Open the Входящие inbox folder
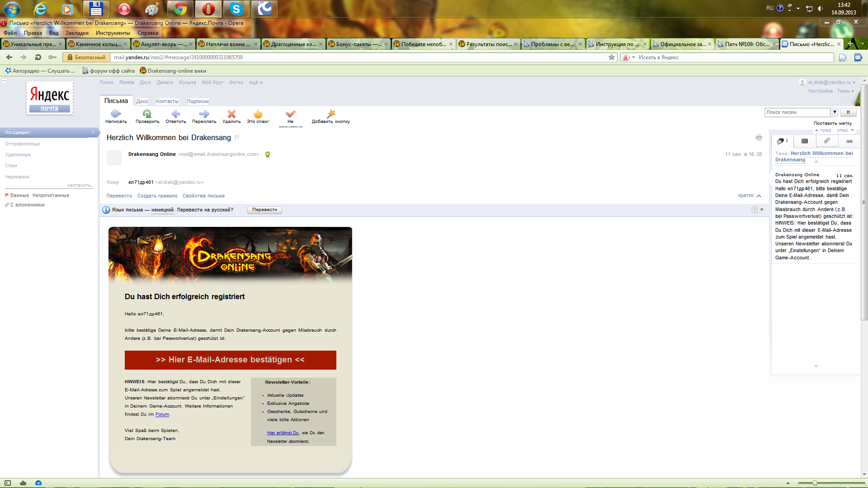 point(49,132)
